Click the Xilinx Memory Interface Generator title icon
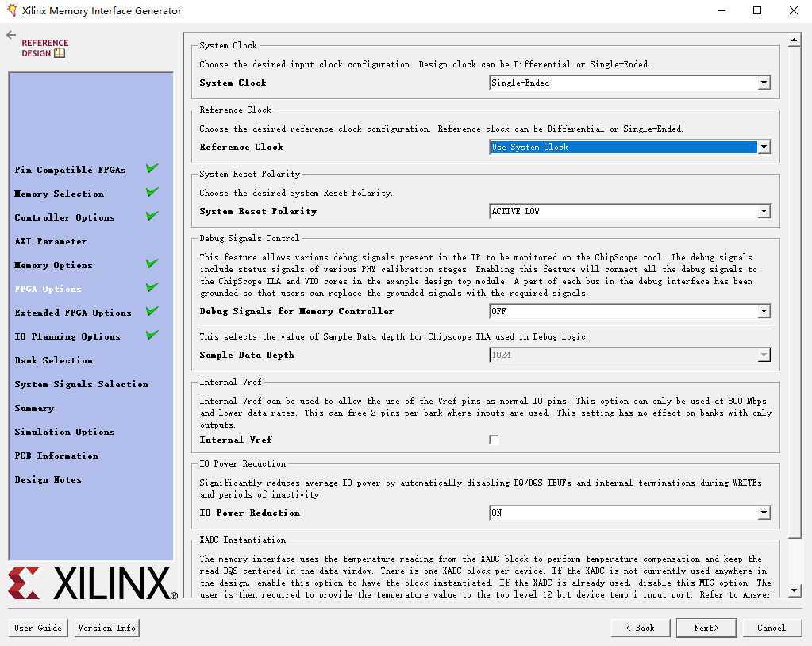Image resolution: width=812 pixels, height=646 pixels. 11,10
